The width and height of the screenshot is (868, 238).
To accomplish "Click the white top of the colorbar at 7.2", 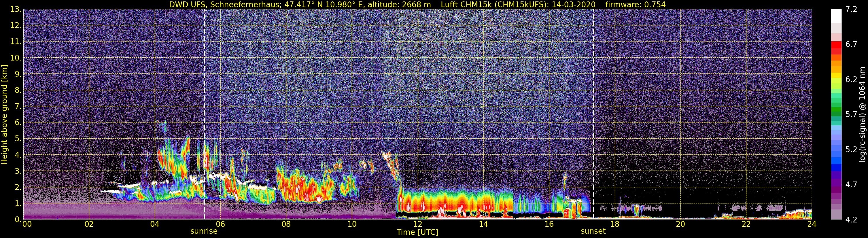I will [x=836, y=15].
